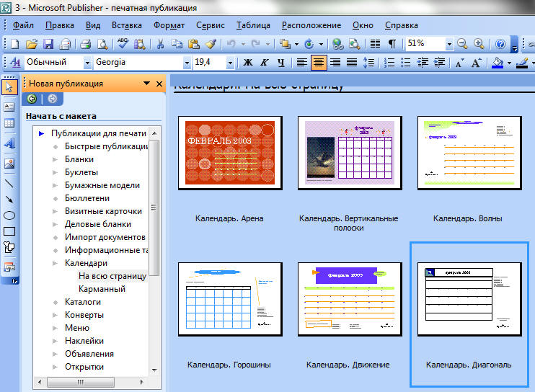Click the Undo arrow icon
This screenshot has width=535, height=392.
(x=231, y=44)
